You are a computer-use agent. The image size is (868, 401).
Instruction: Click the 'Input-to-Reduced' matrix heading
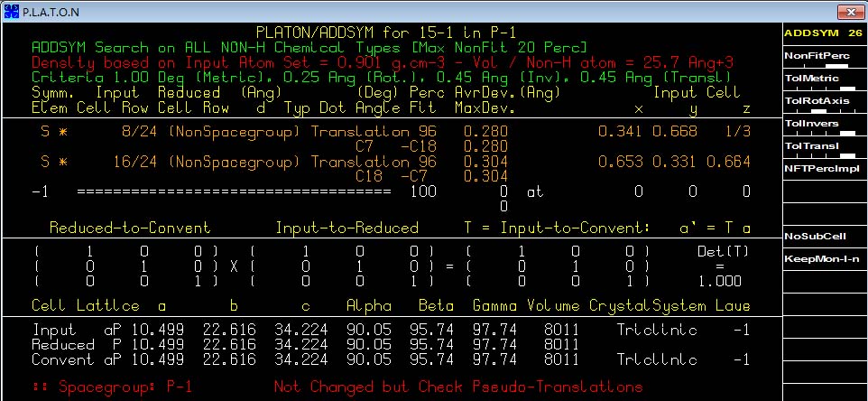[346, 228]
